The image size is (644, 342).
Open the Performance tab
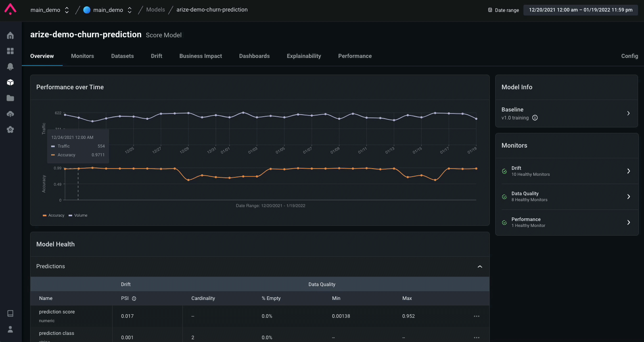point(355,56)
